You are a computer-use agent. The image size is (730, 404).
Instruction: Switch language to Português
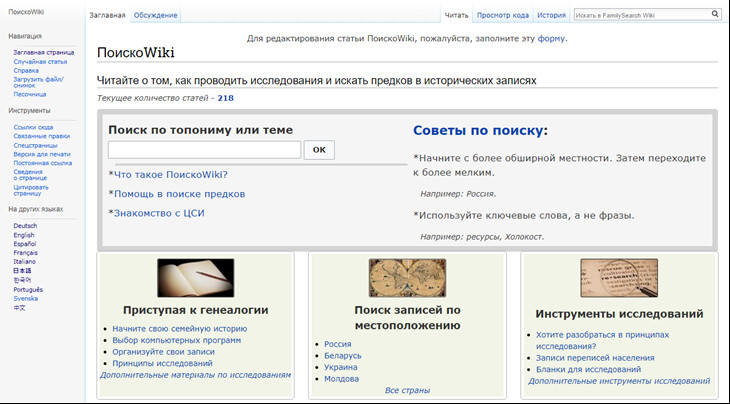[28, 290]
